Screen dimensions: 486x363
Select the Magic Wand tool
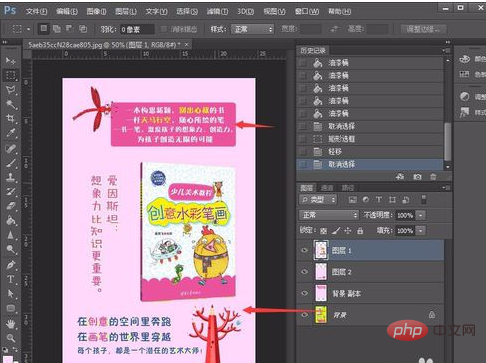[x=11, y=104]
